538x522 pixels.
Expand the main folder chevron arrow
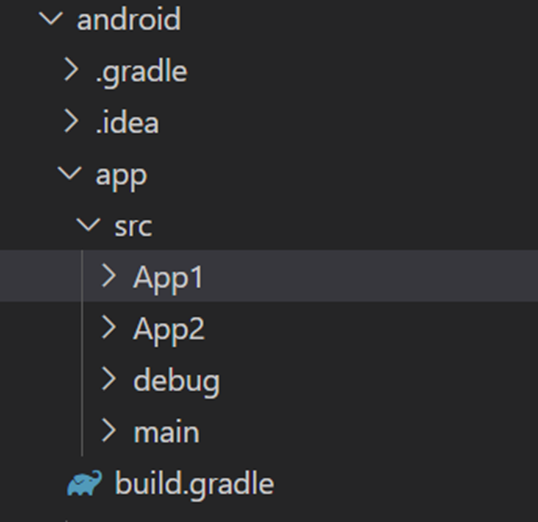(109, 431)
